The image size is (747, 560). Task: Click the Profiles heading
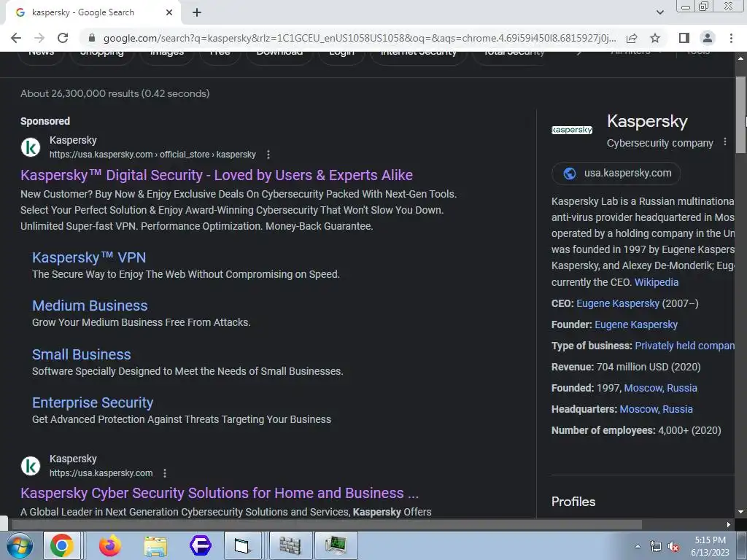(573, 502)
